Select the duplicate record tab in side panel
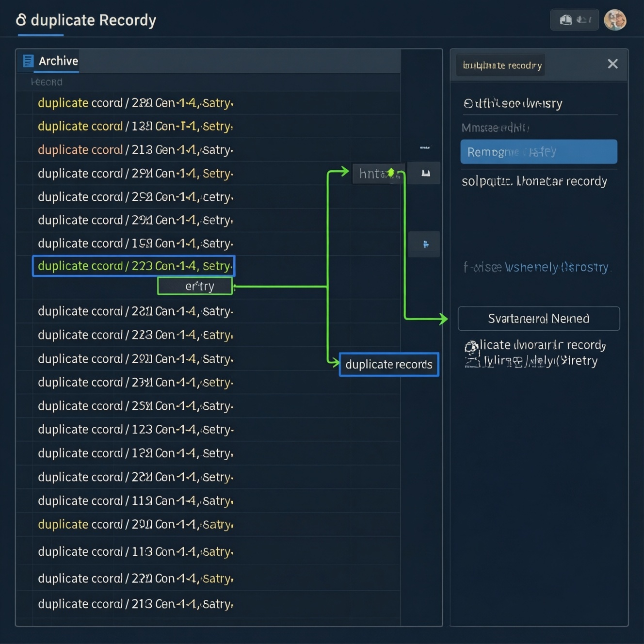The width and height of the screenshot is (644, 644). pos(501,65)
